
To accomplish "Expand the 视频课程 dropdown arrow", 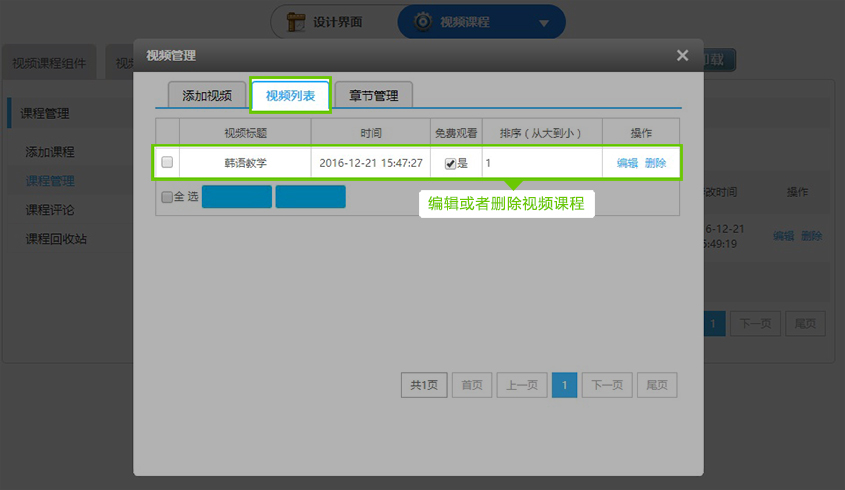I will pyautogui.click(x=544, y=23).
